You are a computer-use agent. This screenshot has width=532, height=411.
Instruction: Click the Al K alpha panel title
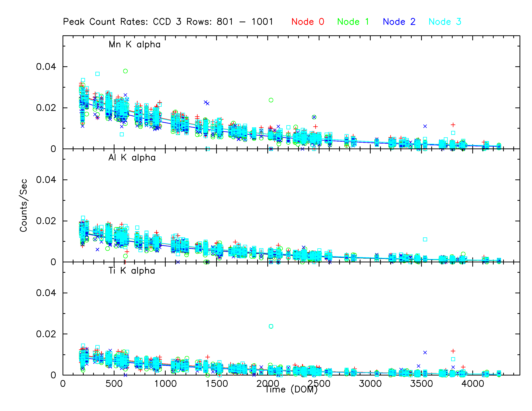pyautogui.click(x=132, y=158)
